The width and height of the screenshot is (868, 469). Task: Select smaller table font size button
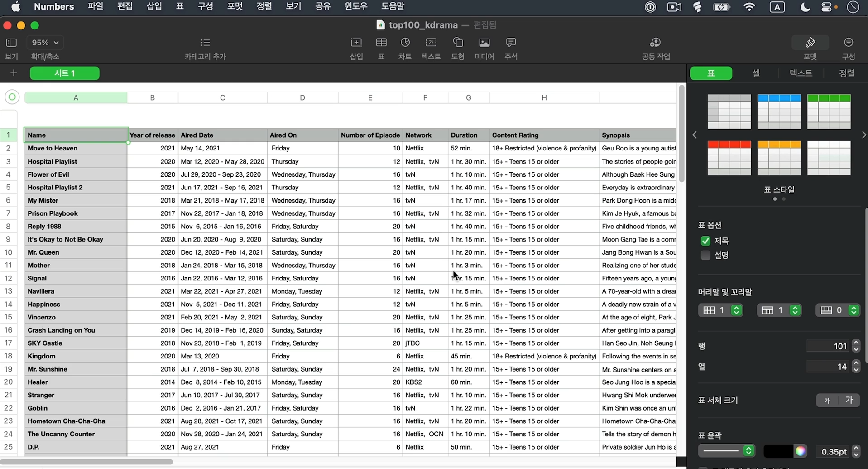pos(827,400)
